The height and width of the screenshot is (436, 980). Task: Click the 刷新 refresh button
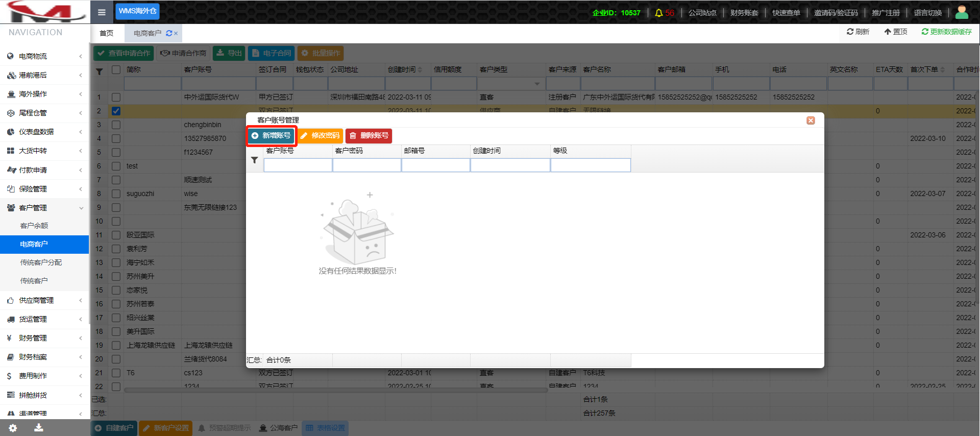[x=858, y=32]
